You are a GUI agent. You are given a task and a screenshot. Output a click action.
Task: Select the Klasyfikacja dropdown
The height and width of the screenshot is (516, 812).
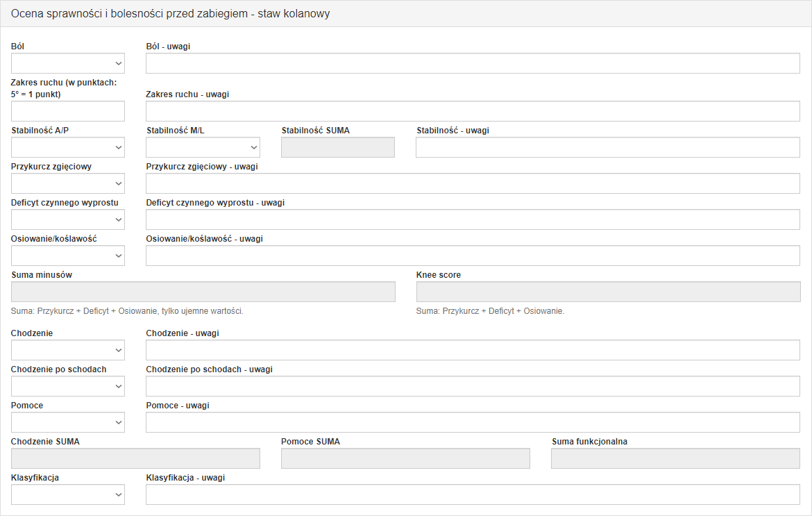coord(68,494)
